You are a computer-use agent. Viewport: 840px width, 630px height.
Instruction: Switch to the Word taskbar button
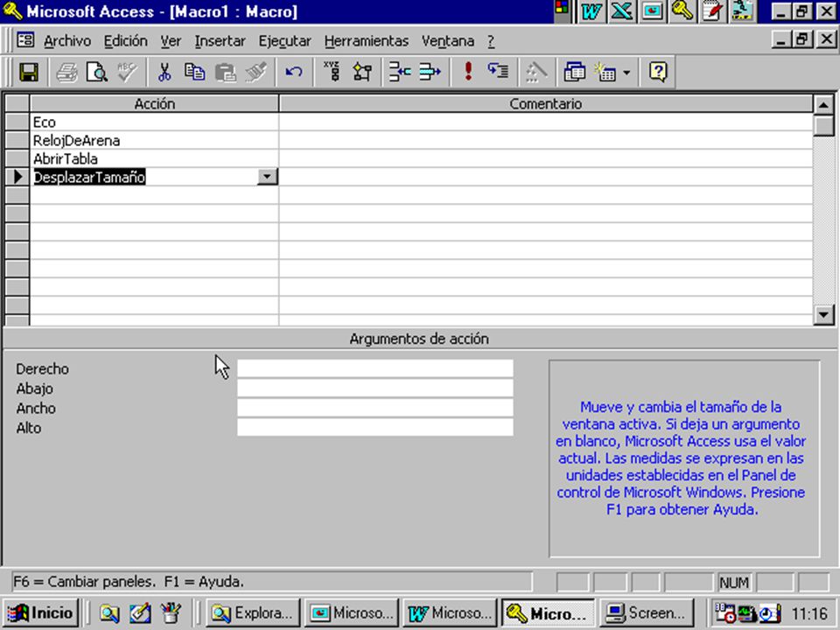[449, 612]
